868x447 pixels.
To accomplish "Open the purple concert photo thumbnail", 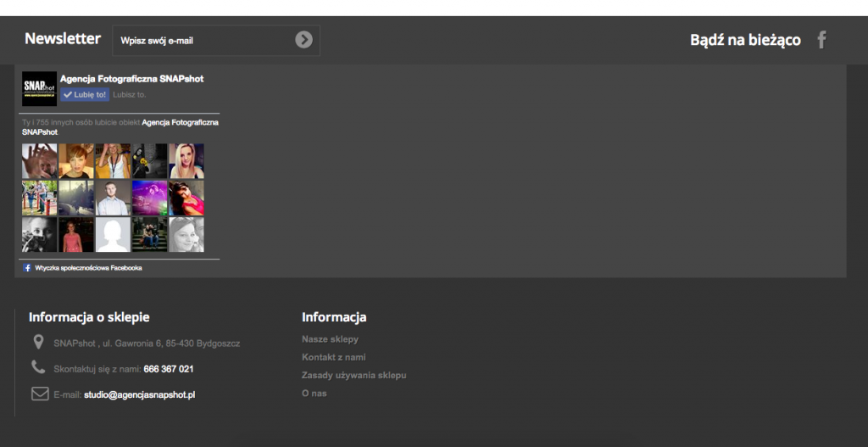I will coord(149,198).
